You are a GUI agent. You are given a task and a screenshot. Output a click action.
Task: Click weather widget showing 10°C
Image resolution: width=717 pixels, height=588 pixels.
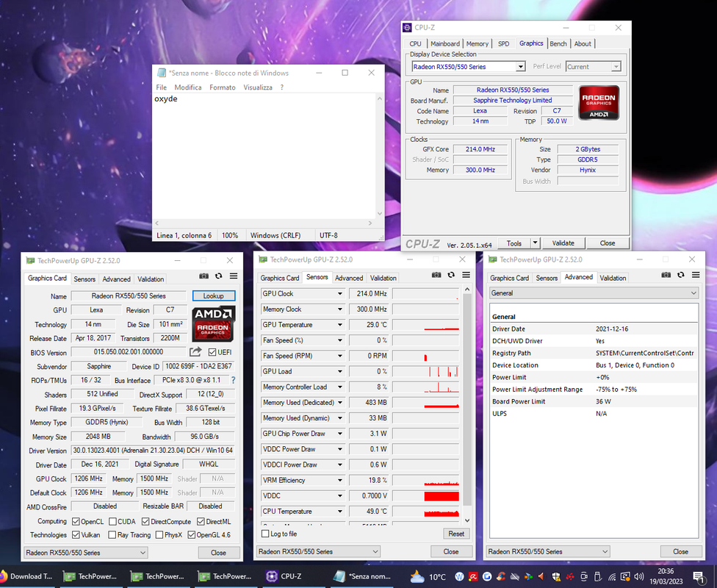click(x=428, y=576)
